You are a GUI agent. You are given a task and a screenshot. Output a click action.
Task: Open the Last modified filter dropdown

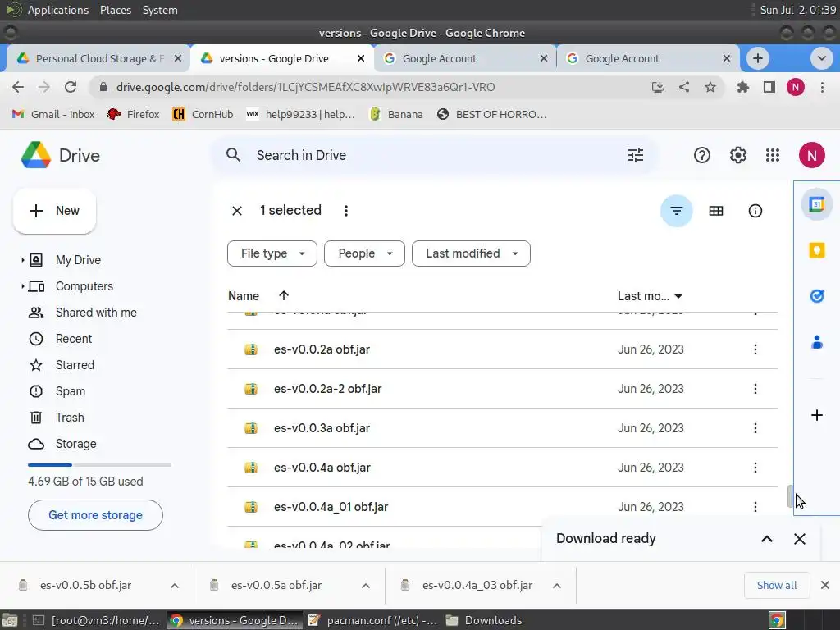(471, 253)
